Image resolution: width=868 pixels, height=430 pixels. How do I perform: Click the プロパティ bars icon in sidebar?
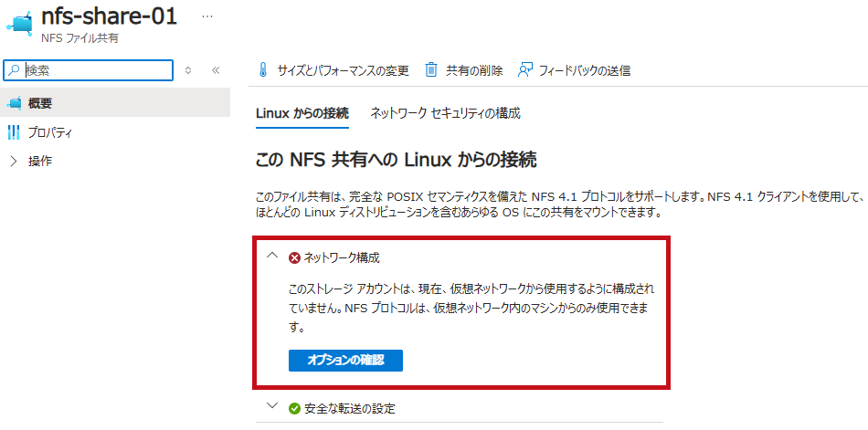point(14,132)
